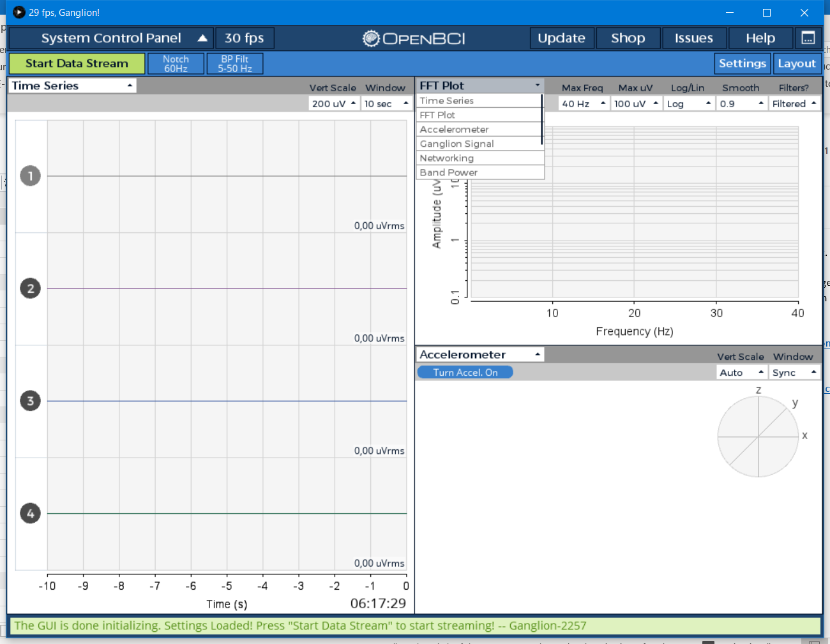Open the Settings panel
Screen dimensions: 830x644
point(743,63)
